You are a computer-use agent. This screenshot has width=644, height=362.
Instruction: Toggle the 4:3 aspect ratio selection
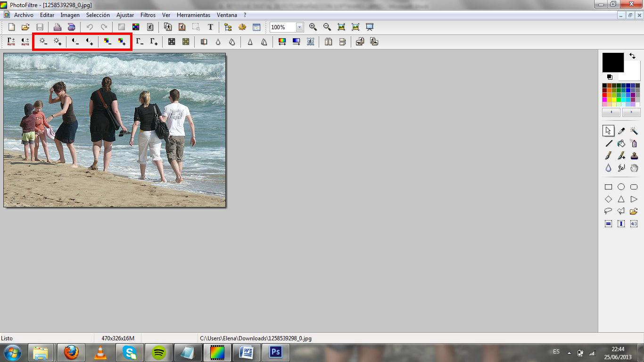pos(634,223)
